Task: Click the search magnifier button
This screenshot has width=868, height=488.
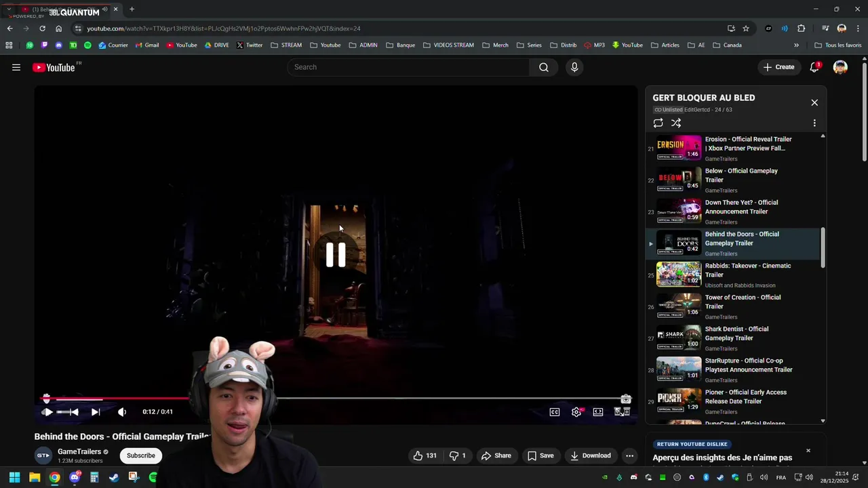Action: (544, 67)
